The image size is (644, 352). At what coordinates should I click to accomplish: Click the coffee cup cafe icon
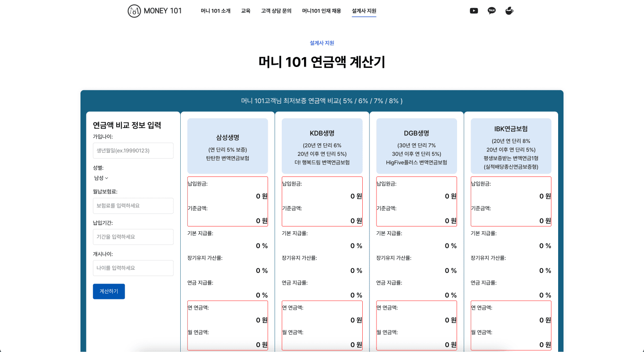click(x=509, y=11)
